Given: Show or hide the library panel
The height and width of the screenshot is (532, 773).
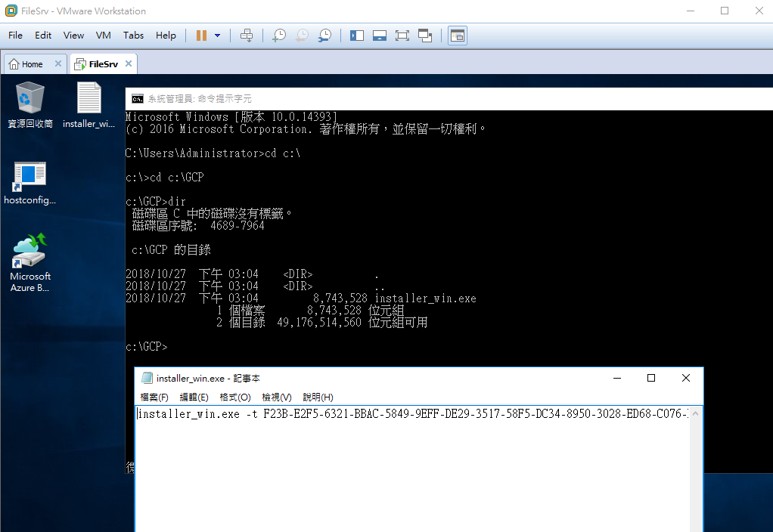Looking at the screenshot, I should click(357, 36).
